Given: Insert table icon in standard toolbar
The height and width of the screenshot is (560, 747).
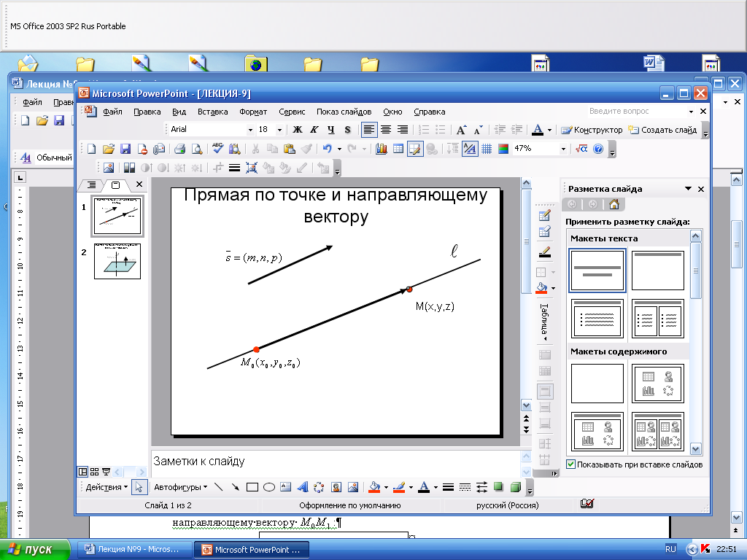Looking at the screenshot, I should (398, 149).
